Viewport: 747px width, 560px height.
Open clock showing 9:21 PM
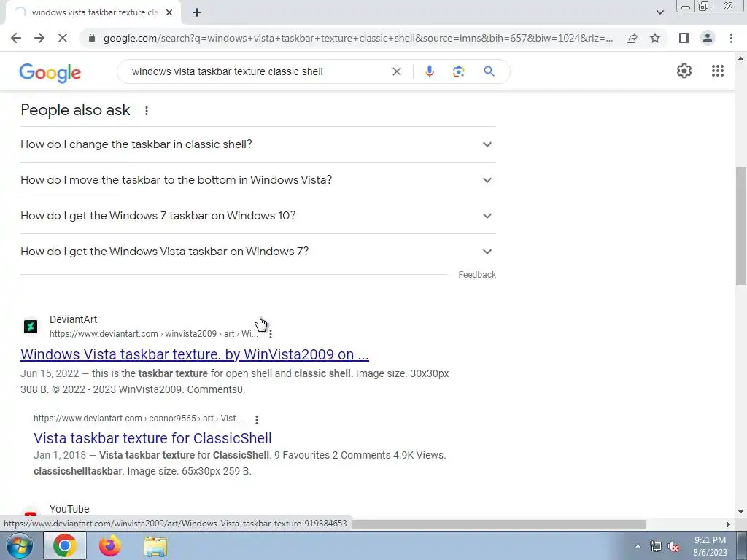click(x=710, y=546)
